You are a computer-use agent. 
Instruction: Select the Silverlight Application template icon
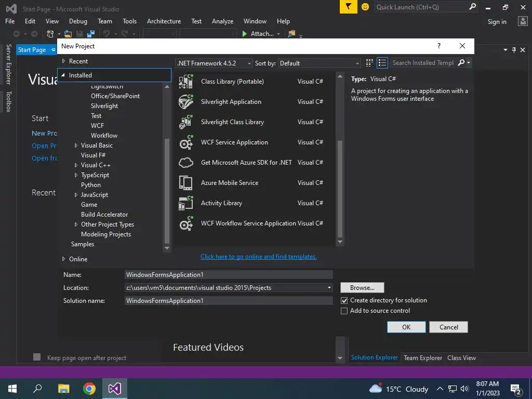pos(186,102)
